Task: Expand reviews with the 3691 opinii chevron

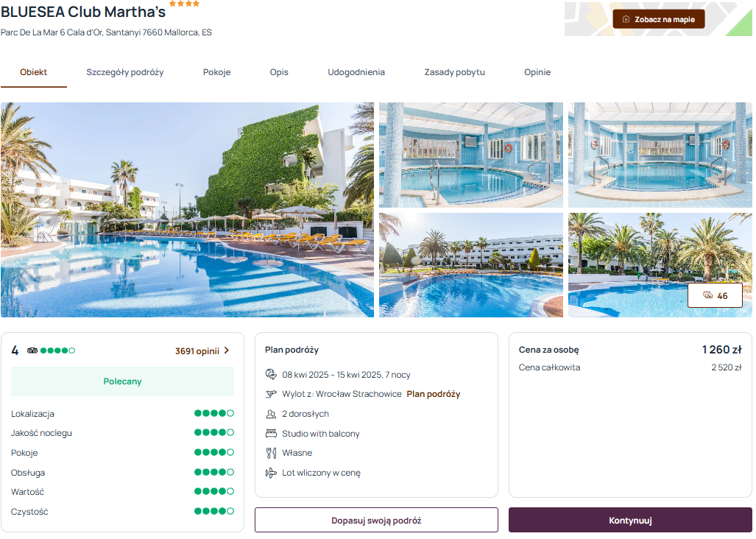Action: [x=227, y=352]
